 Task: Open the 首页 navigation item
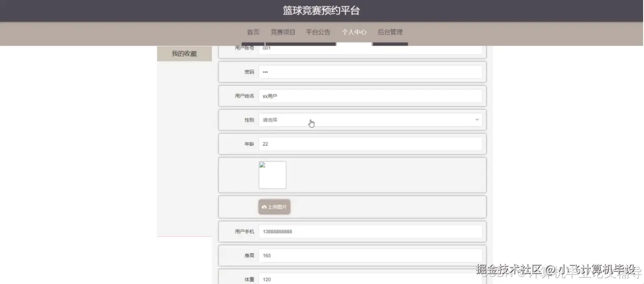coord(253,32)
